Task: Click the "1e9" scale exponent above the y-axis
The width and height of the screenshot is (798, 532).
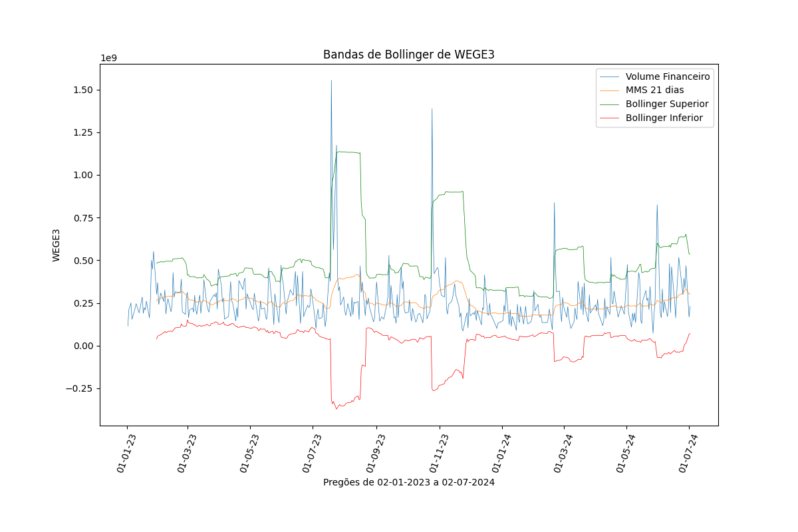Action: coord(108,58)
